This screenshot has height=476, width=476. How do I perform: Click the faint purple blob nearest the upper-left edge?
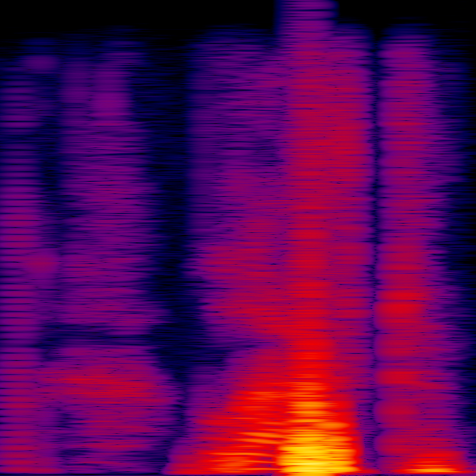40,62
